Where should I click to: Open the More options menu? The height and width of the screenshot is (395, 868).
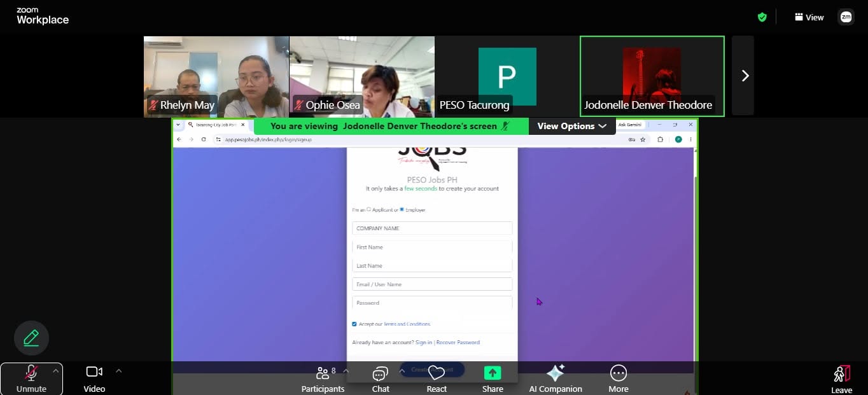(619, 379)
